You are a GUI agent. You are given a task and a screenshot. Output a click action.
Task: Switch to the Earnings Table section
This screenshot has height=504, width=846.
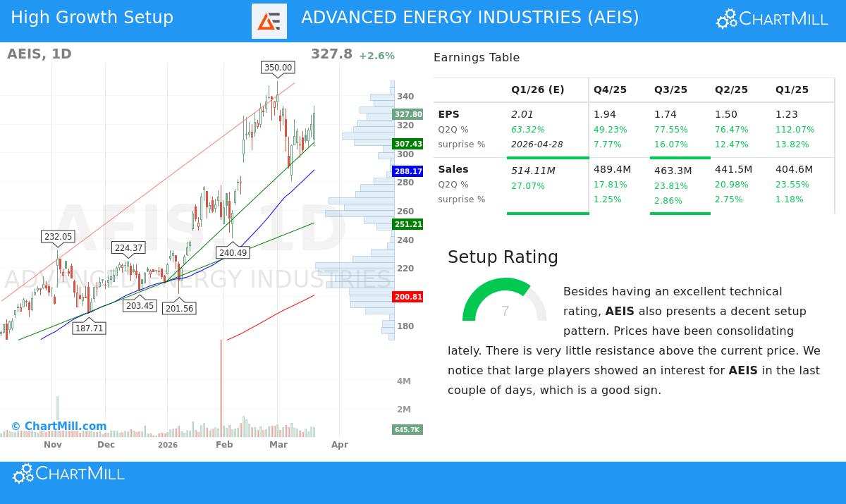(x=477, y=57)
